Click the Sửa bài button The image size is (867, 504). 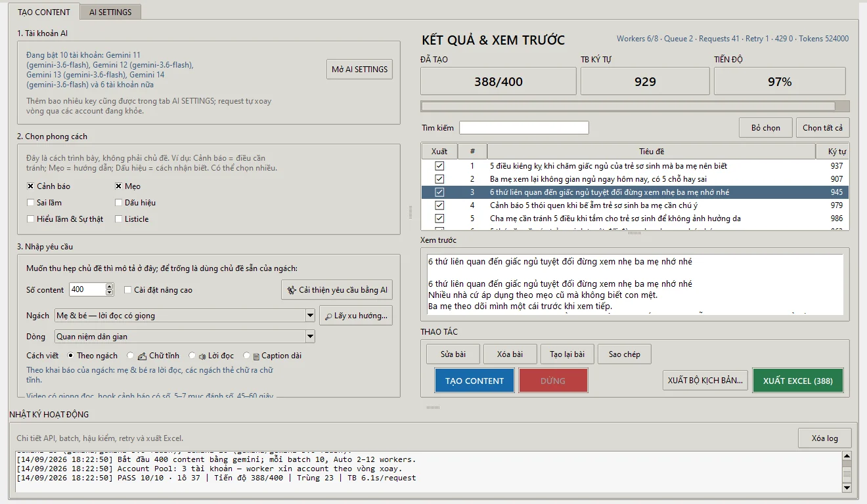tap(453, 354)
